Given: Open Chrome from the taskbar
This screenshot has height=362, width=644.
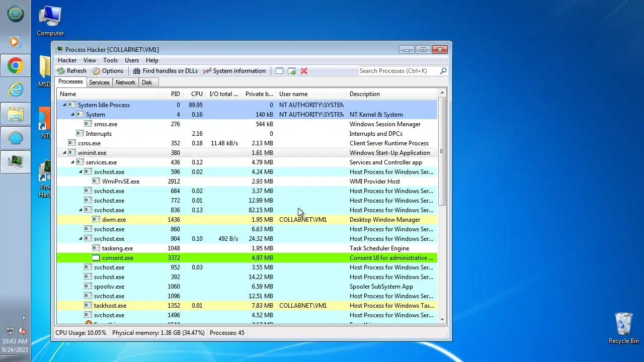Looking at the screenshot, I should click(15, 66).
